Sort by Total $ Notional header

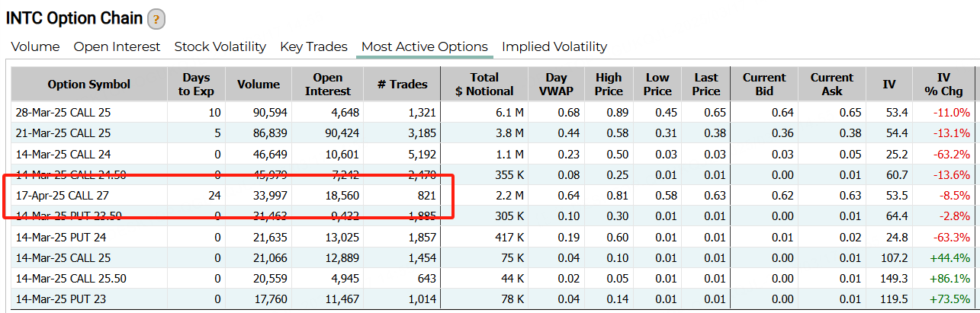484,85
